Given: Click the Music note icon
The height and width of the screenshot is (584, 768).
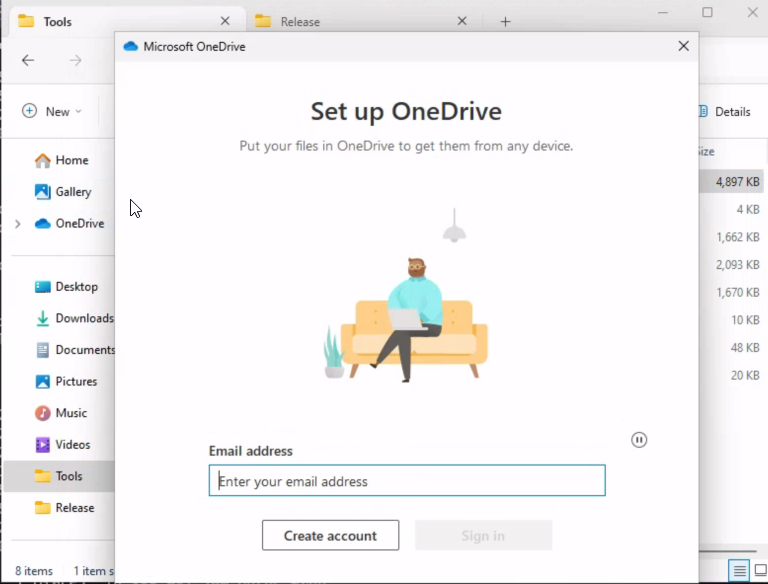Looking at the screenshot, I should pyautogui.click(x=43, y=413).
